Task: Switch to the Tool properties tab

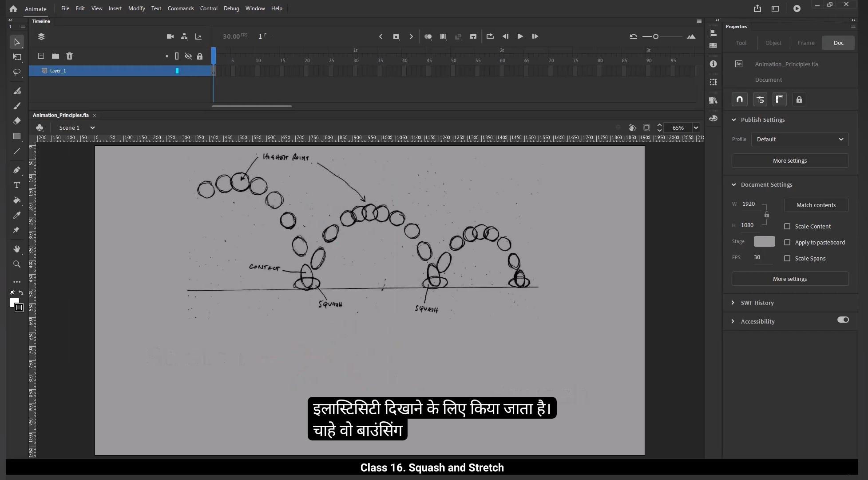Action: pos(741,43)
